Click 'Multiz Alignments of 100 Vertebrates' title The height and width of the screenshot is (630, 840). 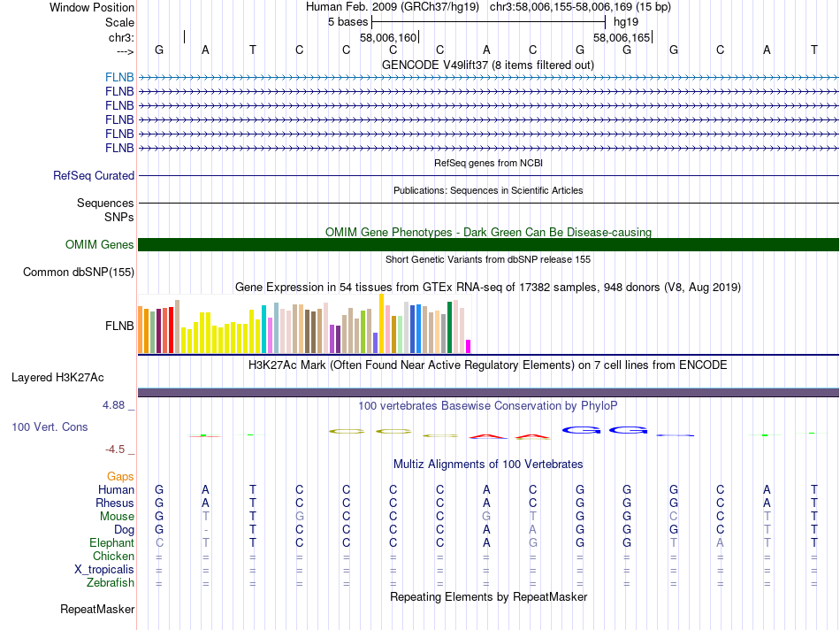(488, 464)
